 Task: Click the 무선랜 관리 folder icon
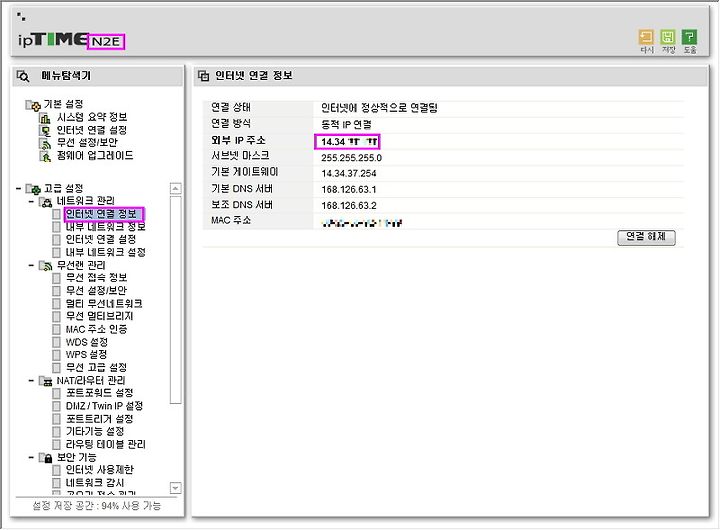tap(45, 266)
